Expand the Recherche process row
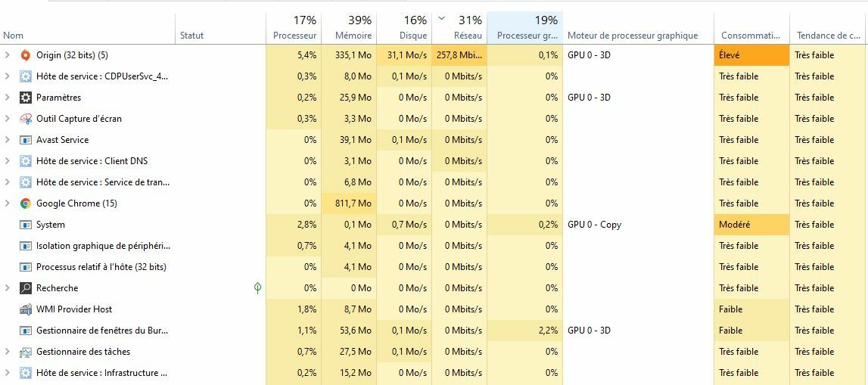 [8, 288]
